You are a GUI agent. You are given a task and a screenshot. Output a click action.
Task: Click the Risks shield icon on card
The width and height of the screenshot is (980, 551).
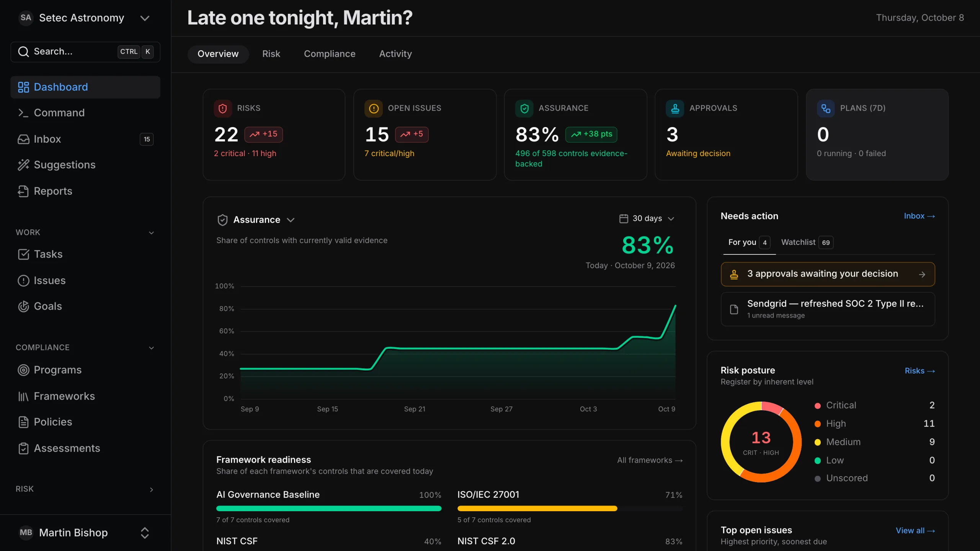(223, 109)
